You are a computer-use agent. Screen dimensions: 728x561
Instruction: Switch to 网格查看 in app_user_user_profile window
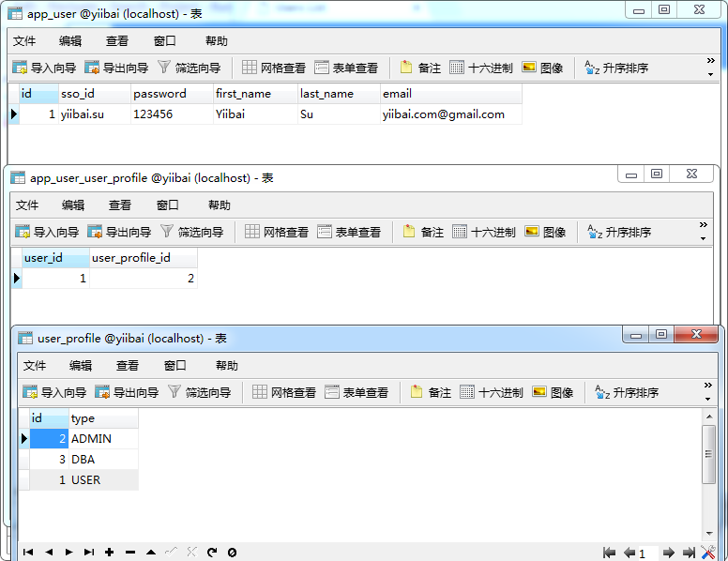(x=277, y=232)
